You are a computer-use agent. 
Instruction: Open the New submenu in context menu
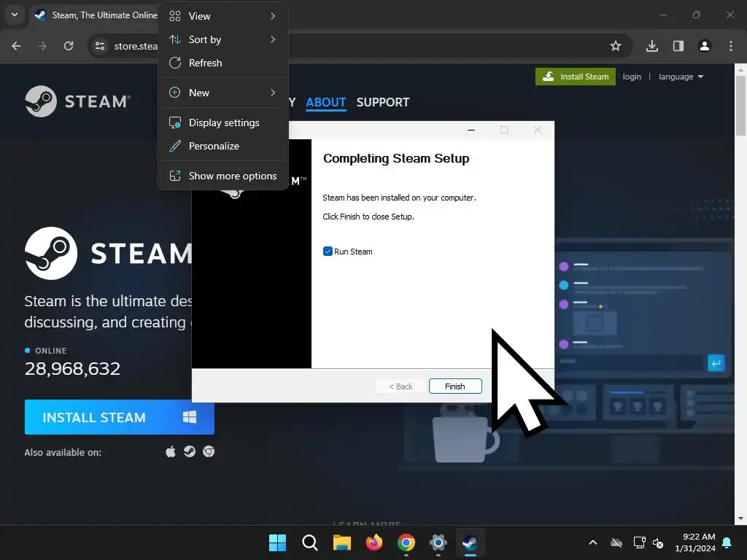(223, 93)
